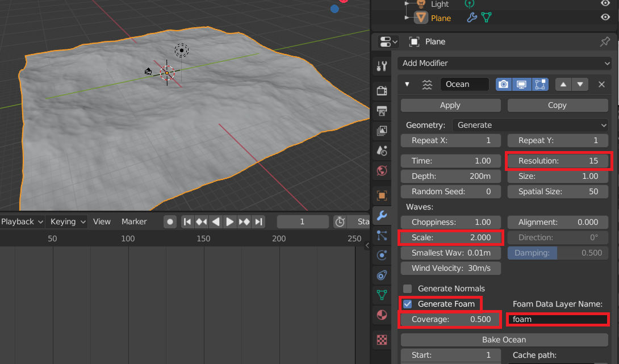
Task: Open the Particles properties tab
Action: tap(382, 235)
